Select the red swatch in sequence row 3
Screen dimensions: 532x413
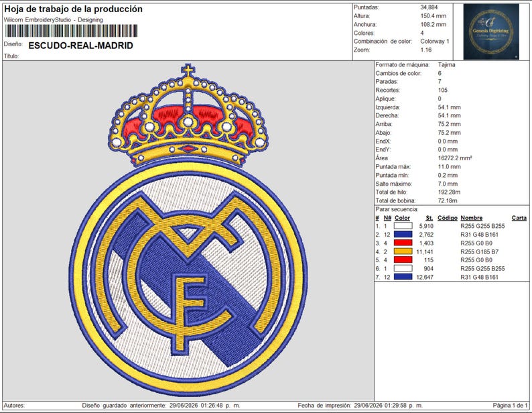[x=403, y=243]
